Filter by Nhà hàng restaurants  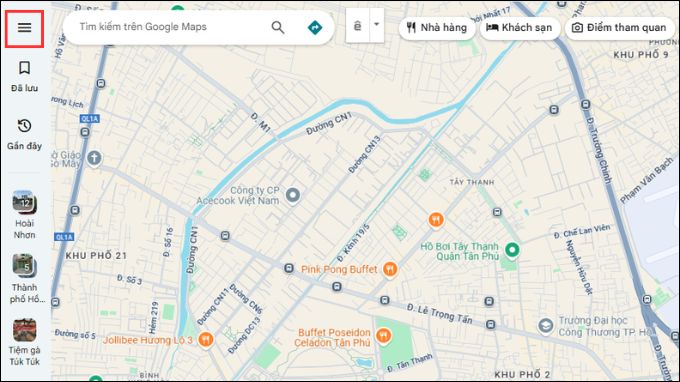point(437,28)
